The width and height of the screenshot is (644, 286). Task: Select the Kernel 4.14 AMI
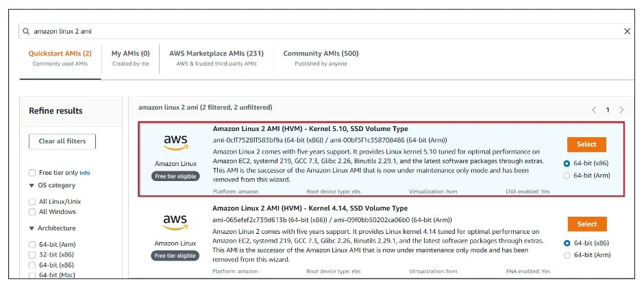tap(587, 224)
